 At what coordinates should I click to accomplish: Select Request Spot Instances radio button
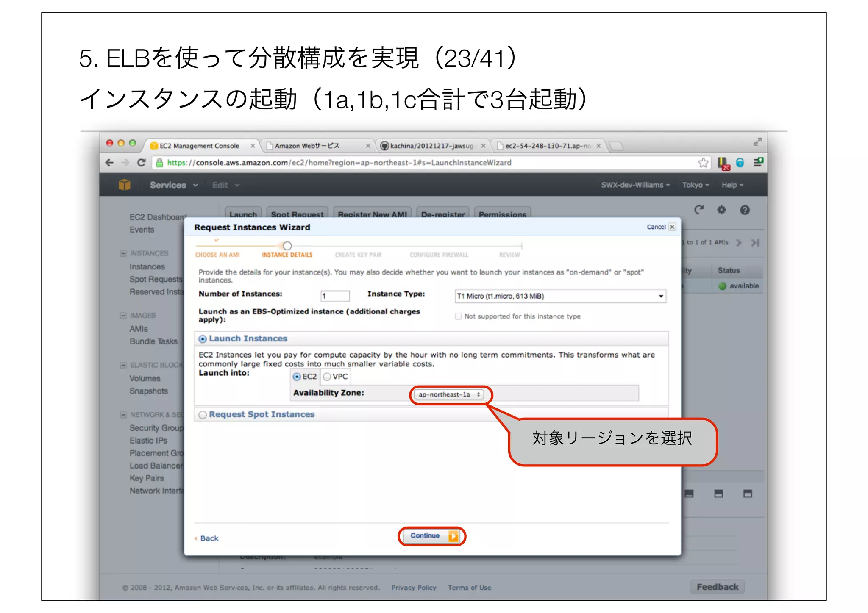tap(203, 415)
